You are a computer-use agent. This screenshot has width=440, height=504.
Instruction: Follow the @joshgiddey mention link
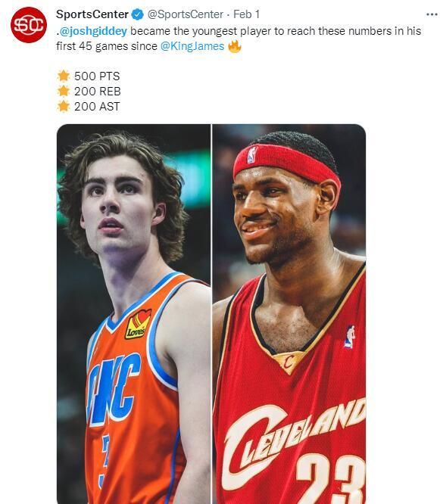(93, 32)
